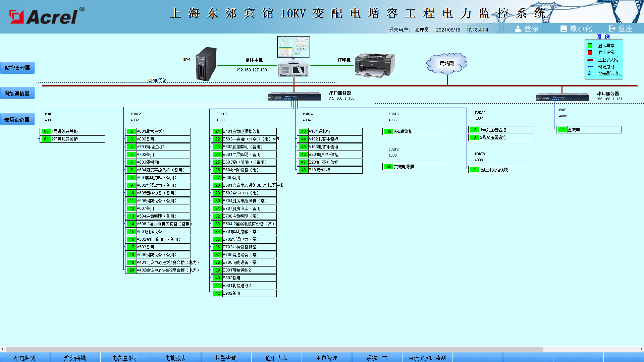Open the 电能报表 tab
Viewport: 644px width, 362px height.
click(176, 358)
